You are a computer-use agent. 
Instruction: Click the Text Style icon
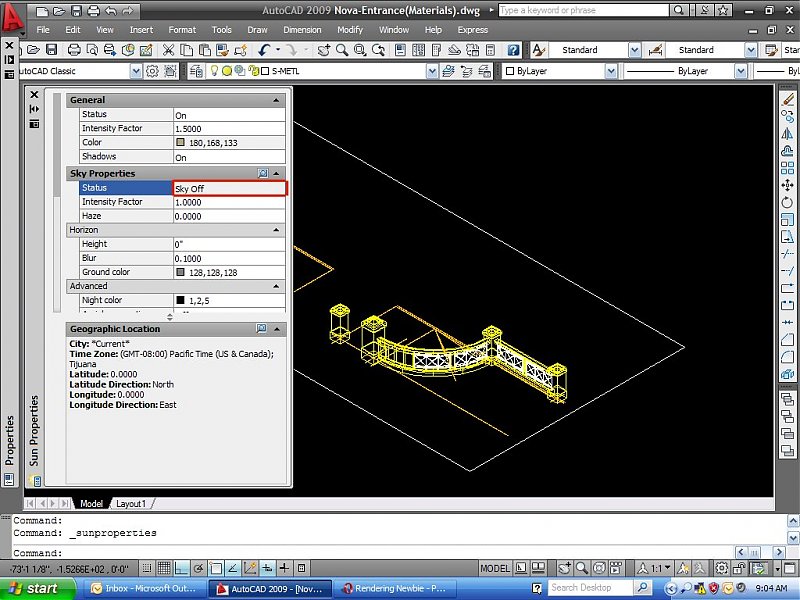(539, 50)
